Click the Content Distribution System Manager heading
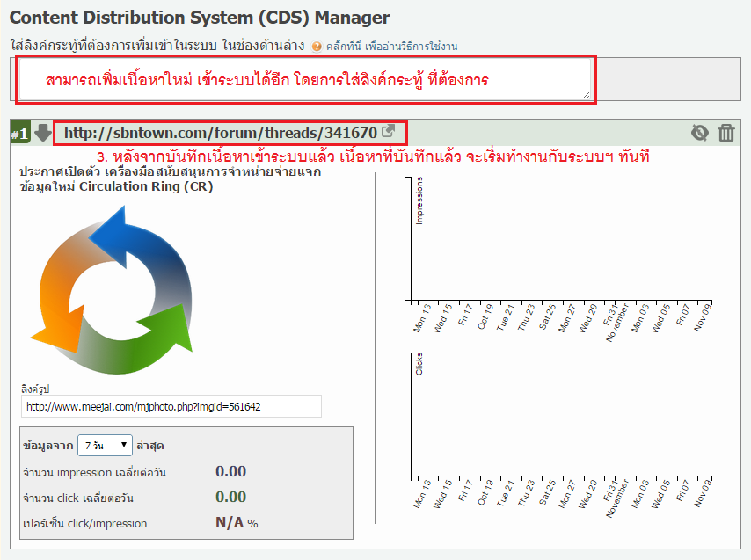Image resolution: width=751 pixels, height=560 pixels. coord(200,17)
